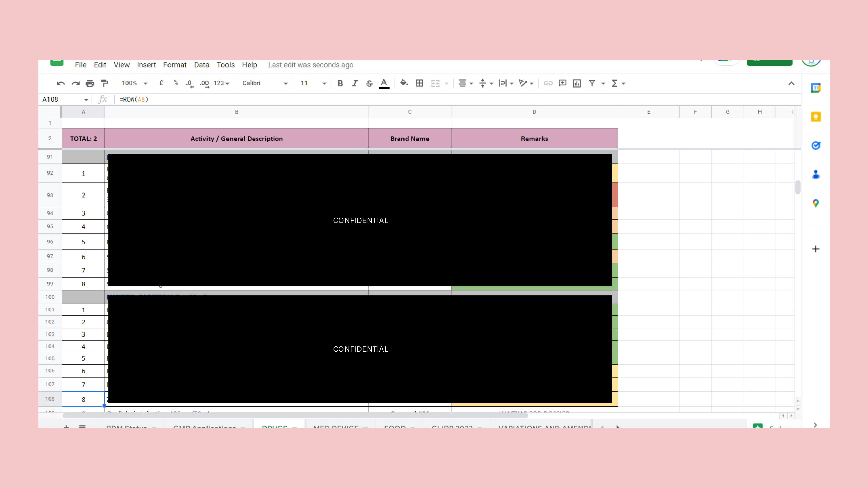The image size is (868, 488).
Task: Click the Insert chart icon
Action: coord(577,83)
